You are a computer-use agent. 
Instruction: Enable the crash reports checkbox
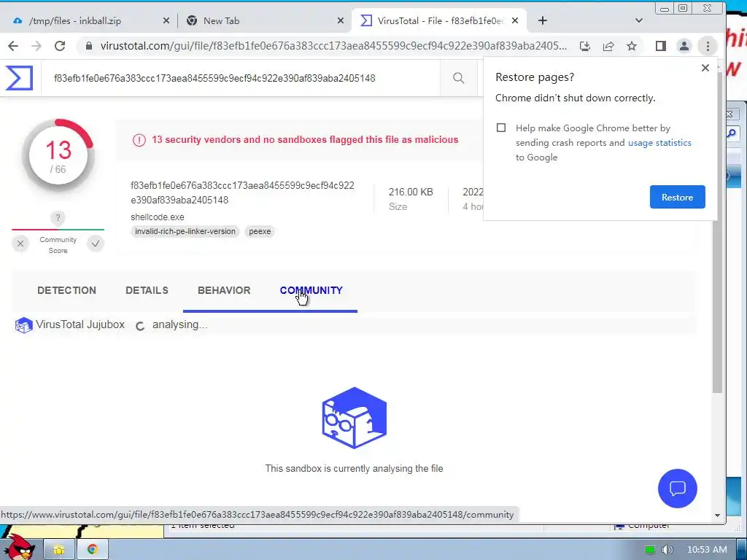(501, 128)
